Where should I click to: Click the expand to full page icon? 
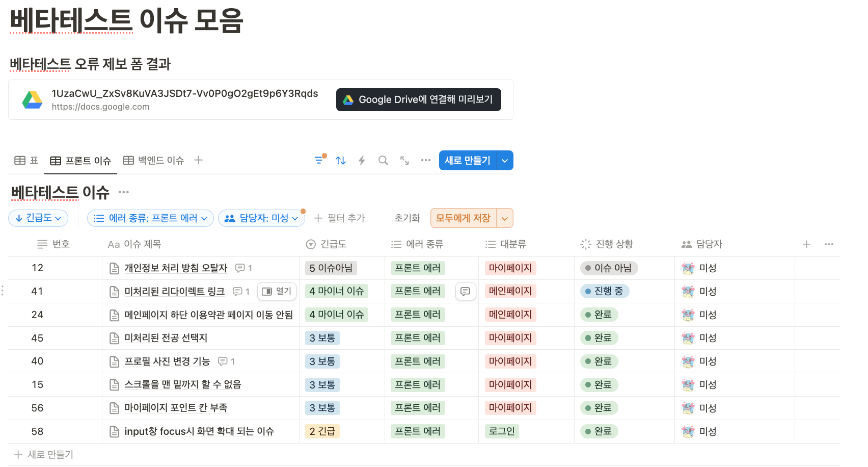pos(404,161)
